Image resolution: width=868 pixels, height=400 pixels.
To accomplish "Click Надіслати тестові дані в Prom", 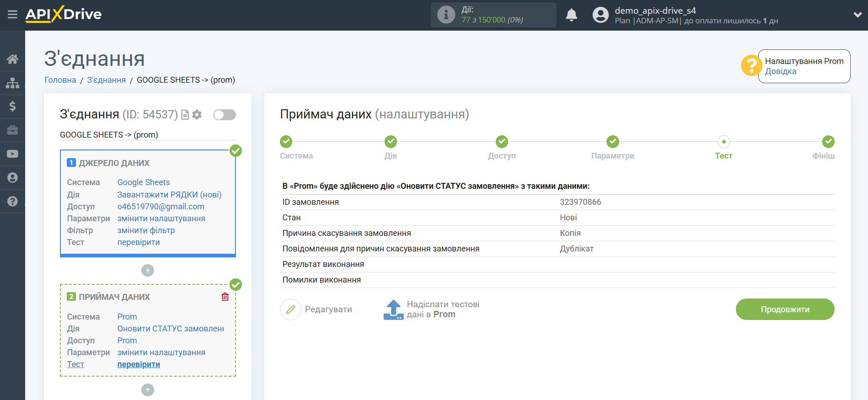I will tap(443, 309).
